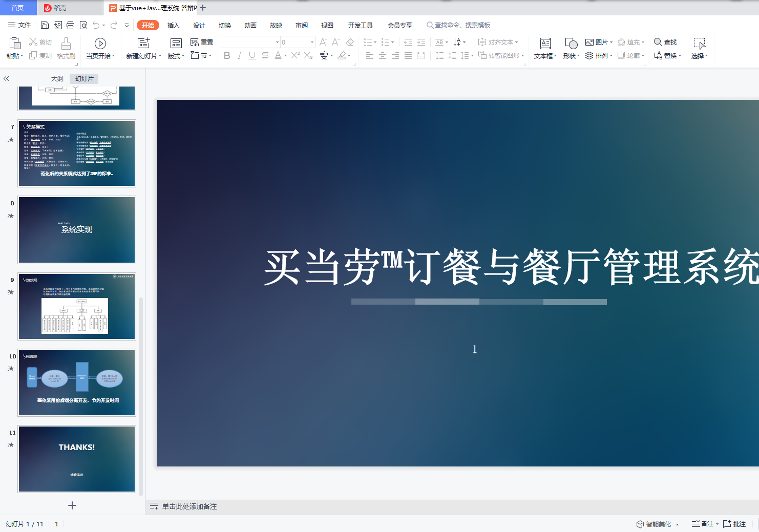Click the Shapes (形状) icon
This screenshot has width=759, height=532.
pos(571,44)
